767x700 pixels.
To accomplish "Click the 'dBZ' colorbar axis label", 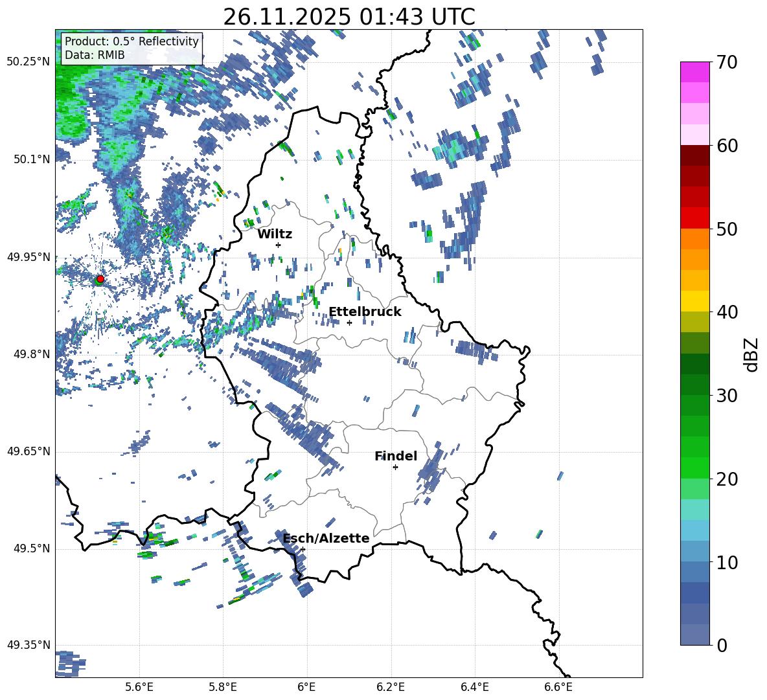I will 752,354.
